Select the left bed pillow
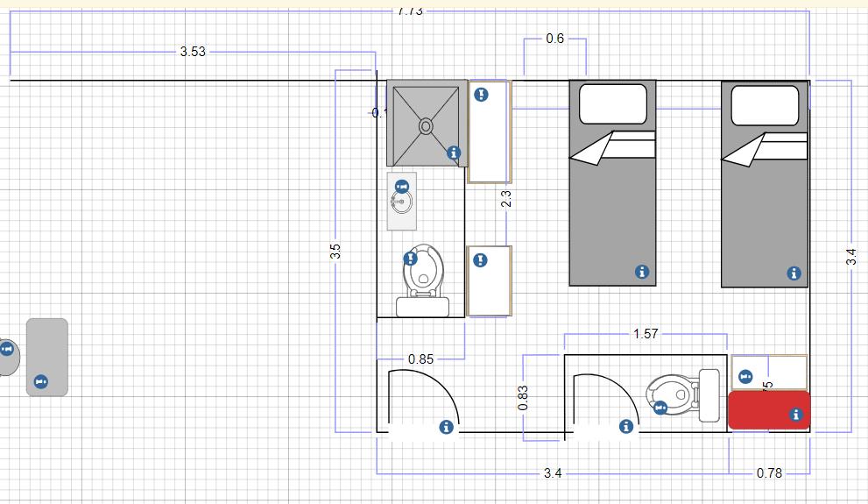 tap(613, 104)
